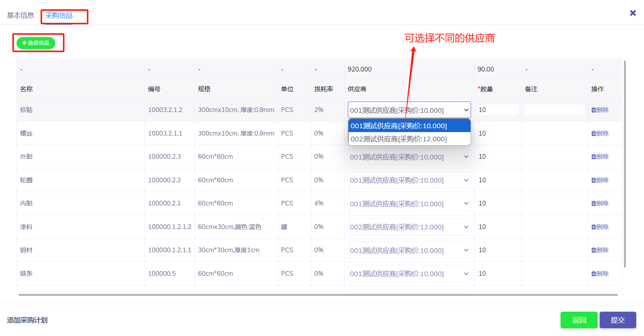Click the 标贴 quantity input field
The image size is (644, 336).
498,110
